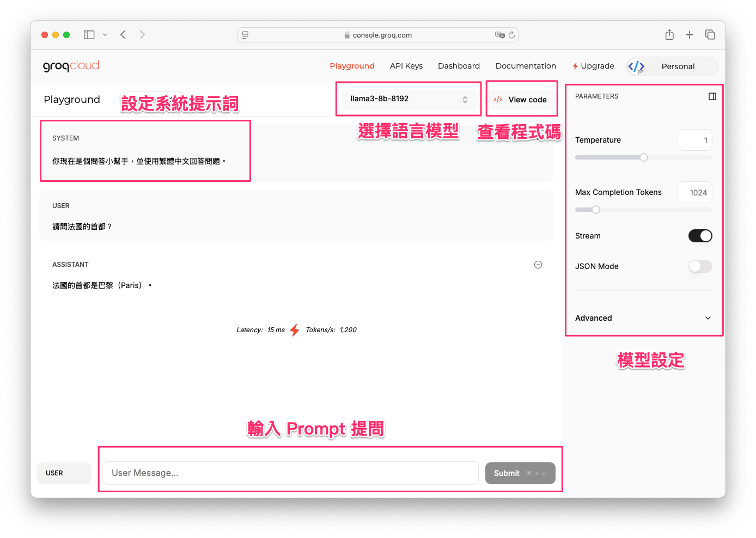Adjust the Temperature slider
Viewport: 756px width, 538px height.
click(x=643, y=157)
